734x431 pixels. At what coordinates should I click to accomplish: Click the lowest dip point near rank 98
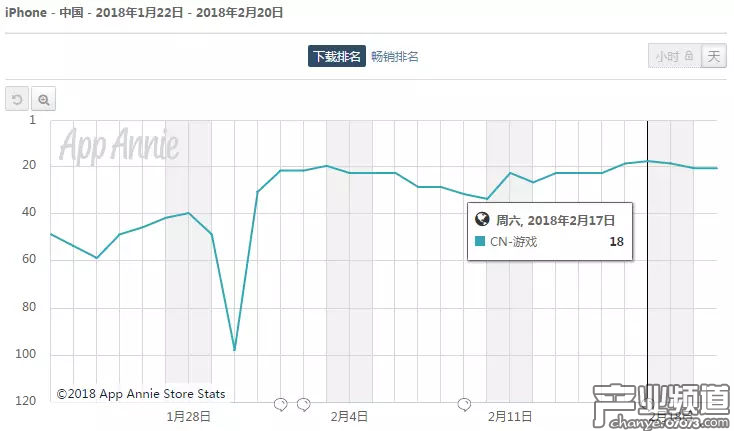point(234,350)
